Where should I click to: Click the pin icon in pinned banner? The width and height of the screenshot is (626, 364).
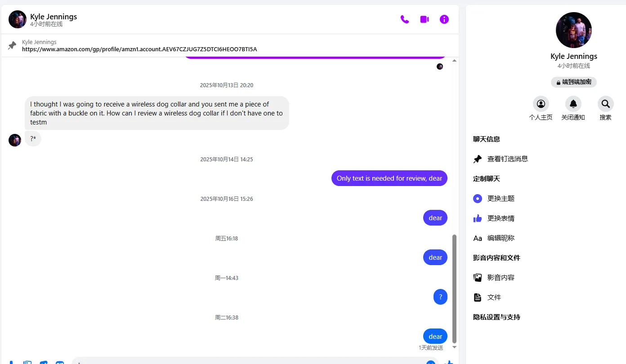click(x=13, y=45)
